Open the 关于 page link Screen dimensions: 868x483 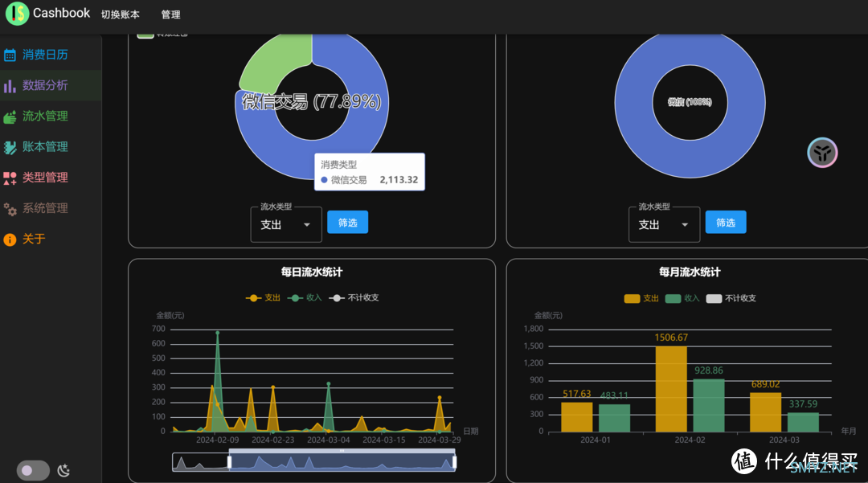pos(34,239)
